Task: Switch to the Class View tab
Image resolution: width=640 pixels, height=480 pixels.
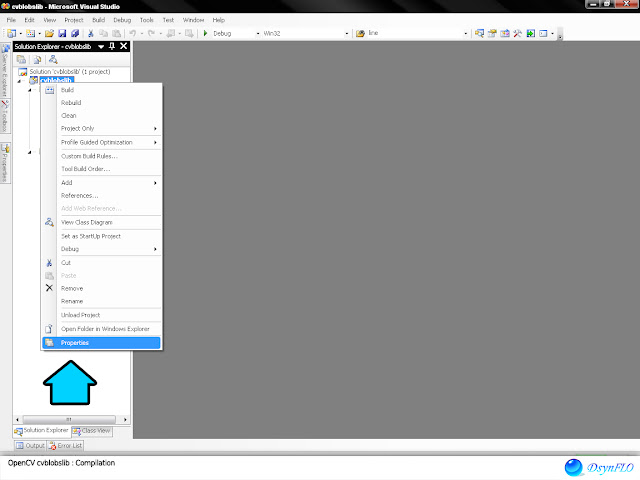Action: point(92,431)
